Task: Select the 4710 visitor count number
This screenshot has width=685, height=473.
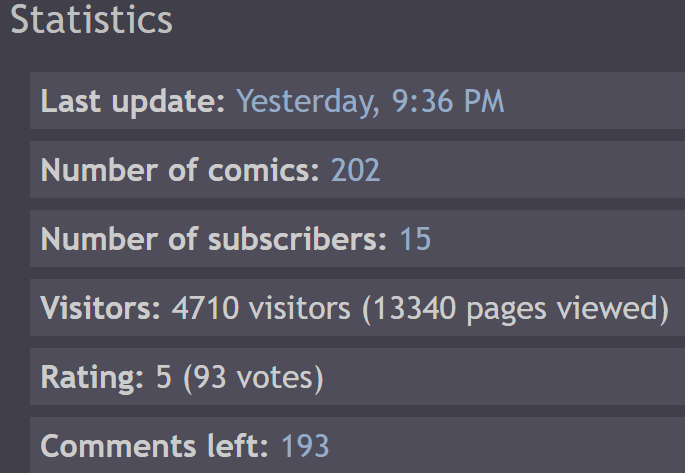Action: click(x=205, y=308)
